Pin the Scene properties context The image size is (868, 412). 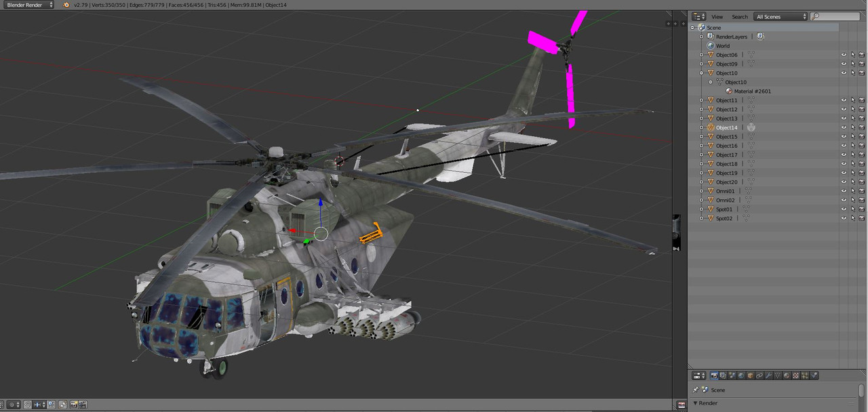coord(695,390)
